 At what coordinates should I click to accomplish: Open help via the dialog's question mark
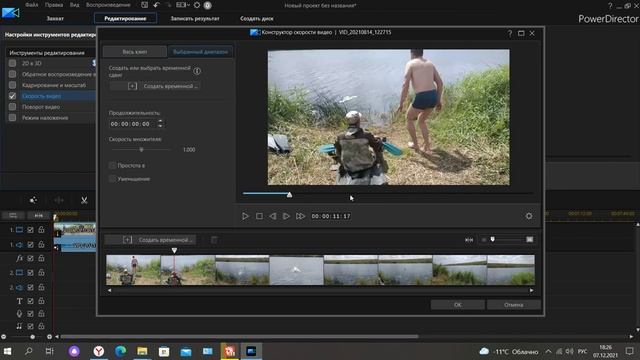pos(510,33)
